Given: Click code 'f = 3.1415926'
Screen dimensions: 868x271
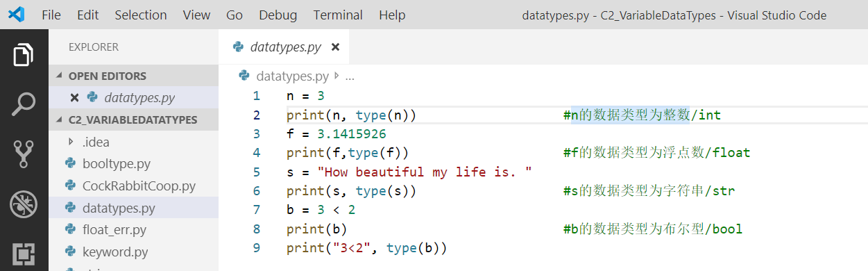Looking at the screenshot, I should pyautogui.click(x=336, y=133).
